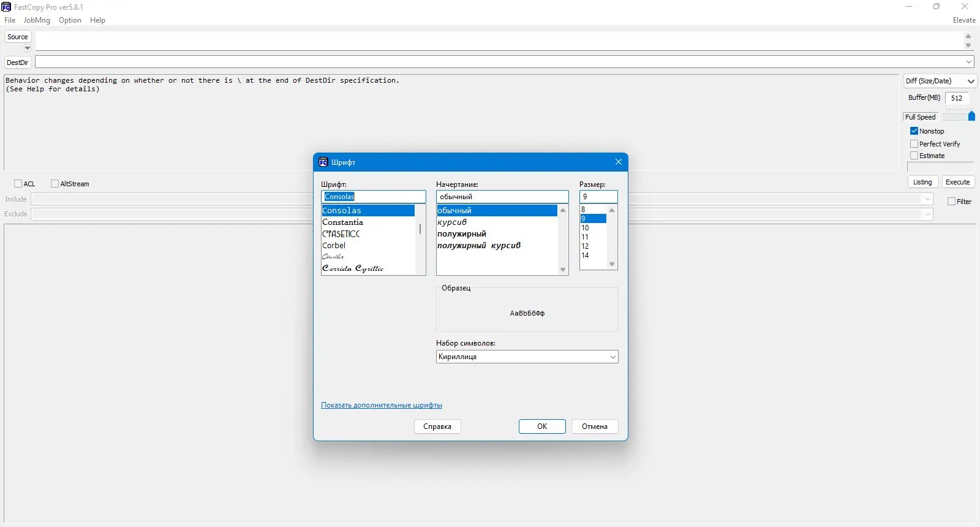Enable the ACL checkbox
Viewport: 980px width, 527px height.
pyautogui.click(x=18, y=184)
